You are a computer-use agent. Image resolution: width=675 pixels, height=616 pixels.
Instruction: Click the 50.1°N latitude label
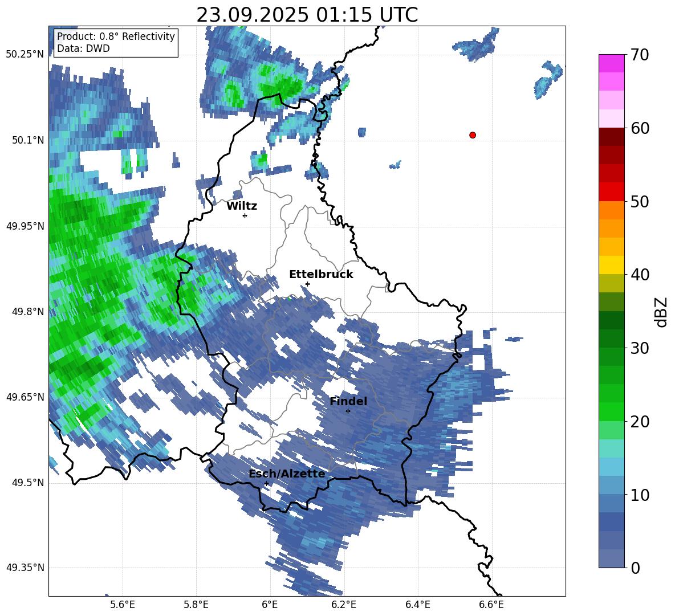28,140
